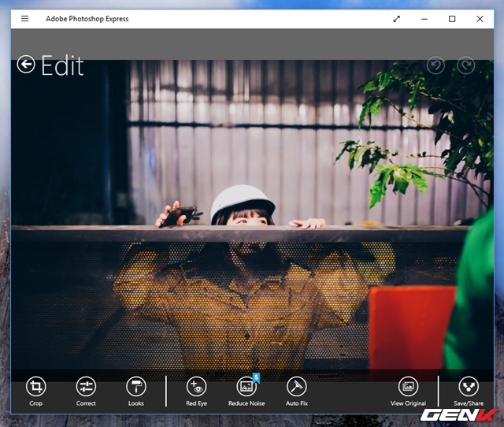Click the girl's white helmet in the photo
Image resolution: width=504 pixels, height=427 pixels.
243,201
